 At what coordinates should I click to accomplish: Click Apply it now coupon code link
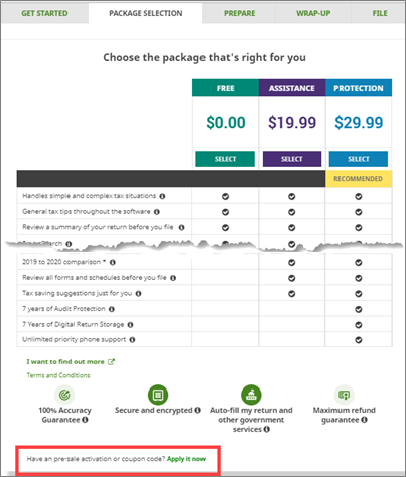coord(186,459)
